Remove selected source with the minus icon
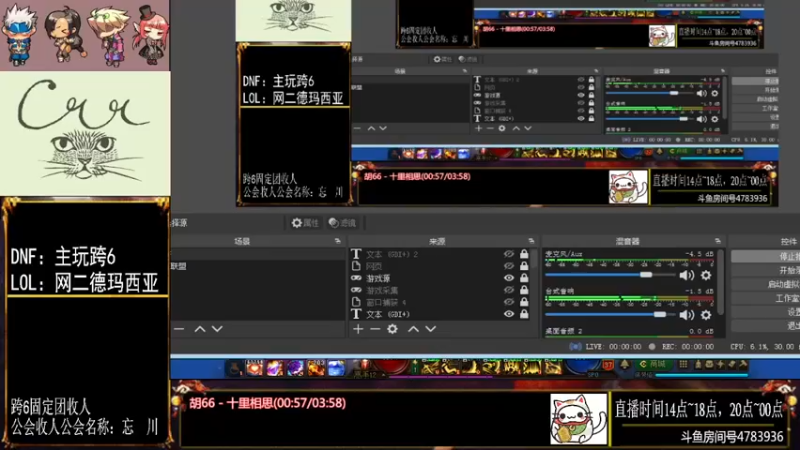 (375, 329)
